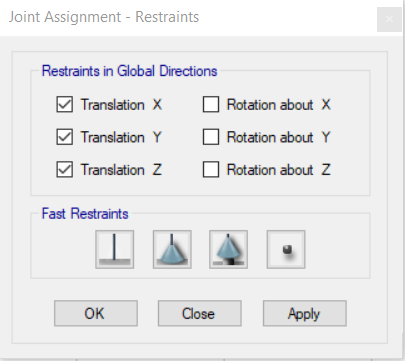This screenshot has width=405, height=361.
Task: Confirm restraints with the OK button
Action: (x=96, y=313)
